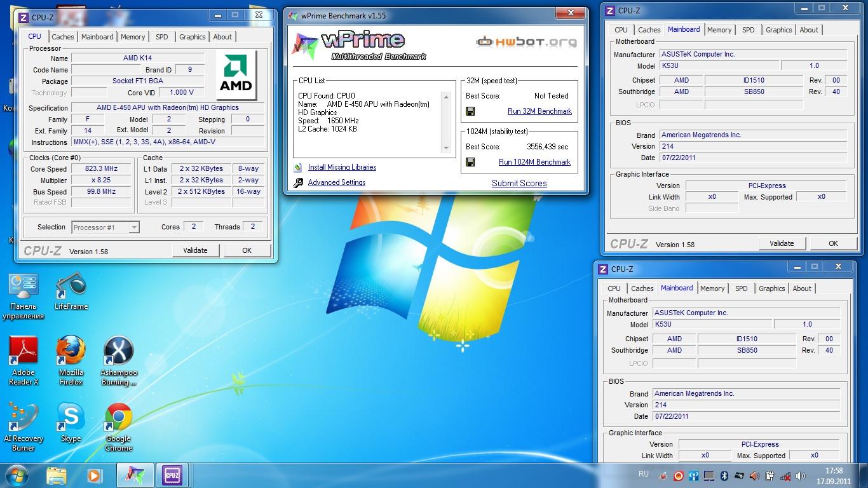Click the save icon next to Run 1024M Benchmark
868x488 pixels.
click(x=470, y=162)
